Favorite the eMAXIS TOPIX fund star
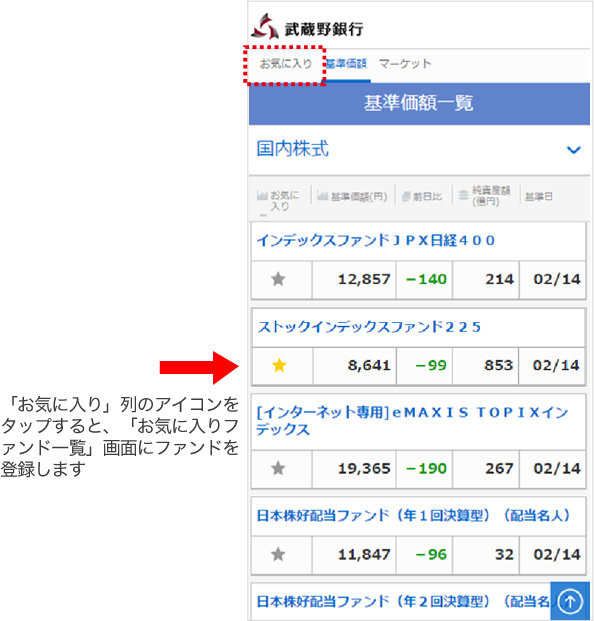Screen dimensions: 594x621 (278, 469)
